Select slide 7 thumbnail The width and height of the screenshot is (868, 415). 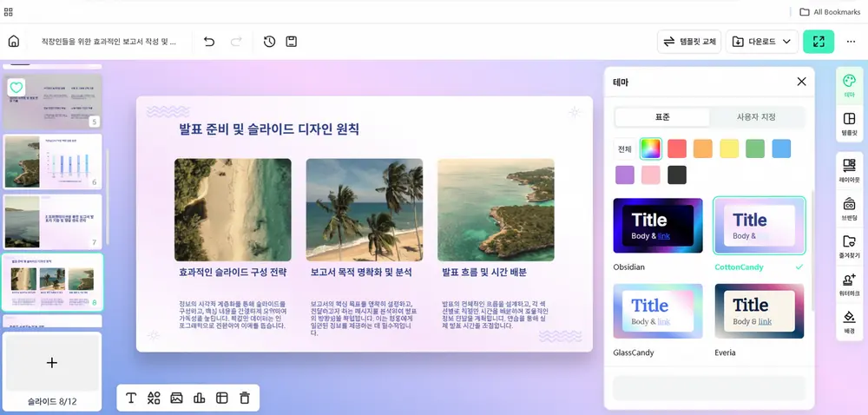tap(52, 221)
